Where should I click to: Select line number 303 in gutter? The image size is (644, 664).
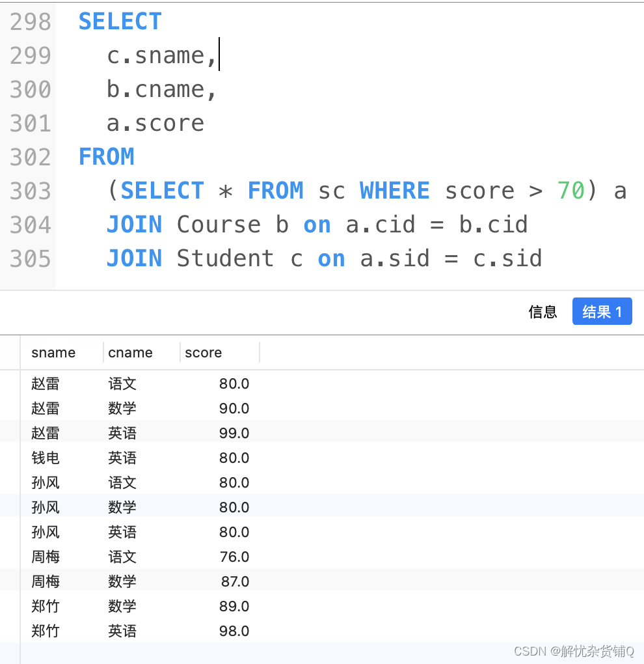(30, 191)
